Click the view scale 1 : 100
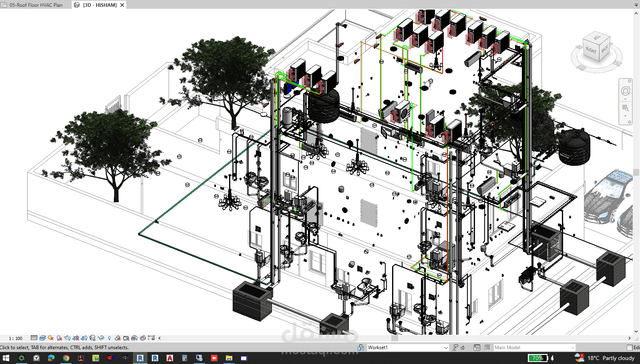This screenshot has width=640, height=364. pos(16,338)
